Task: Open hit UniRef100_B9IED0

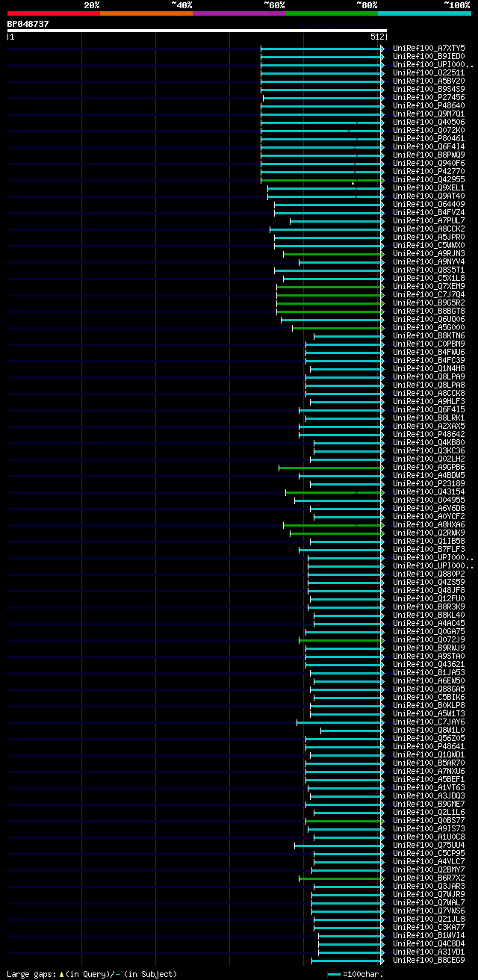Action: (x=429, y=56)
